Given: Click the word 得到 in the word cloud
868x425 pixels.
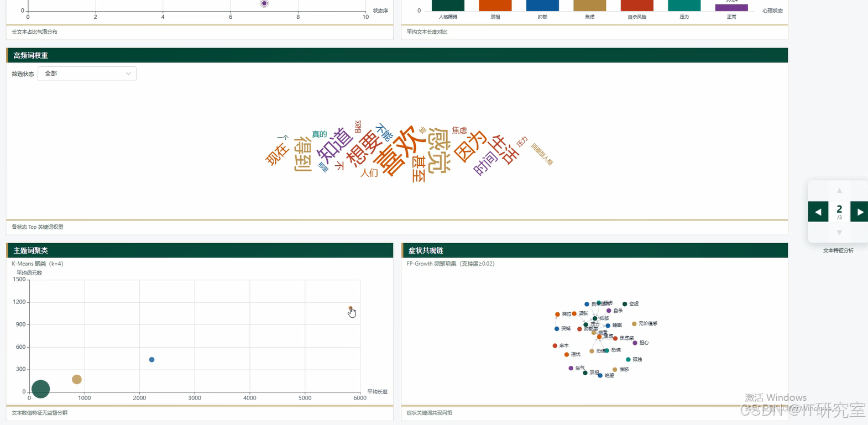Looking at the screenshot, I should [302, 154].
